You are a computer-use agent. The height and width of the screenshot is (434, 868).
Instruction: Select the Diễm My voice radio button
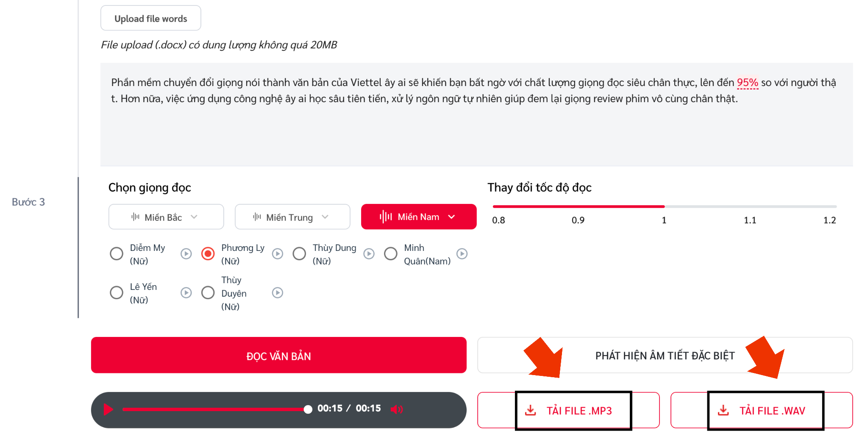tap(117, 254)
